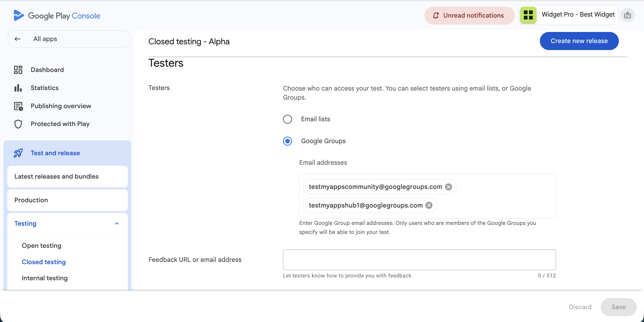Viewport: 644px width, 322px height.
Task: Select the Email lists radio option
Action: tap(288, 119)
